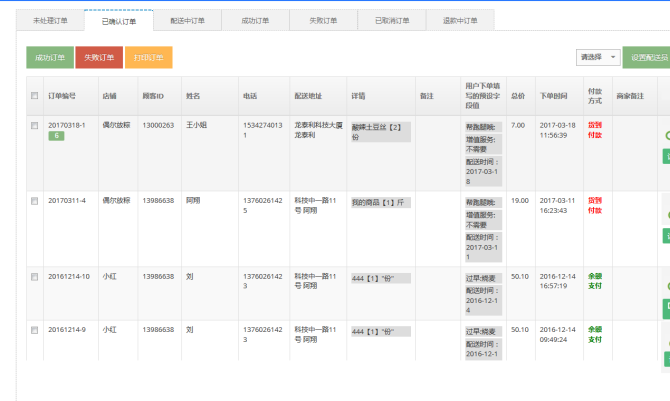Image resolution: width=670 pixels, height=401 pixels.
Task: Select the 失败订单 tab
Action: click(322, 21)
